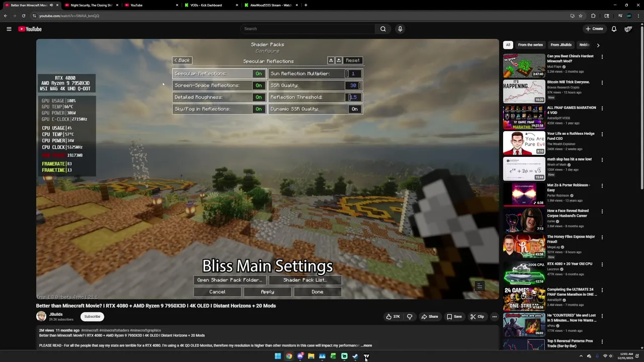
Task: Open JBuilds channel name link
Action: (x=56, y=314)
